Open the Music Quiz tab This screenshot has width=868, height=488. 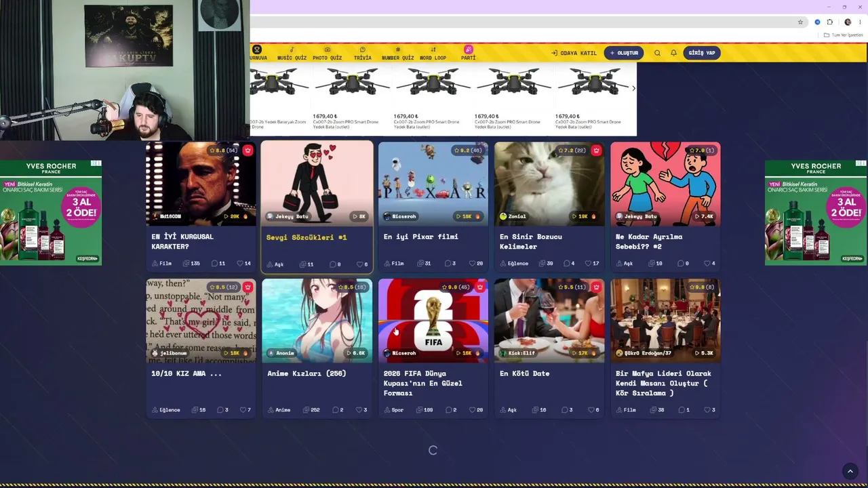pos(292,54)
